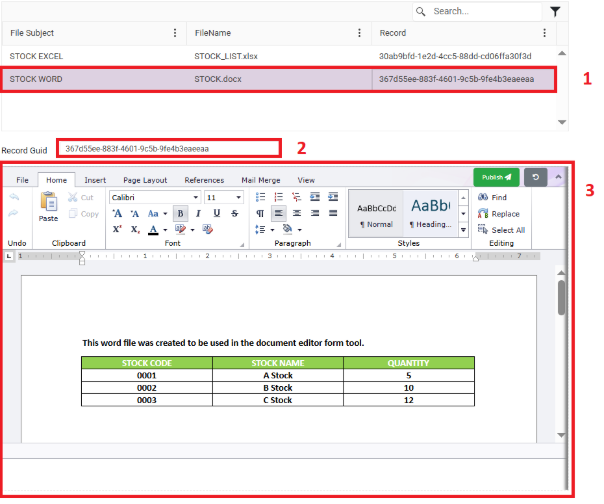Toggle Italic formatting
The width and height of the screenshot is (604, 504).
click(198, 213)
